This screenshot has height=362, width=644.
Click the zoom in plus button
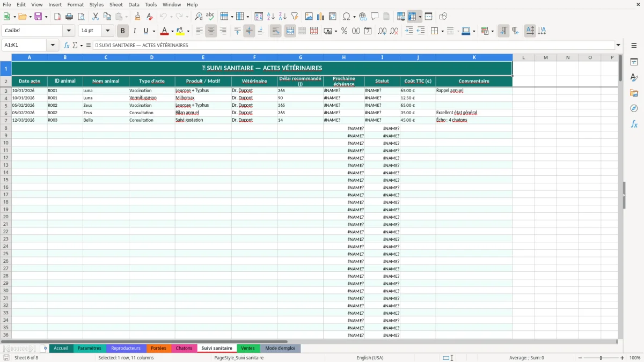622,358
